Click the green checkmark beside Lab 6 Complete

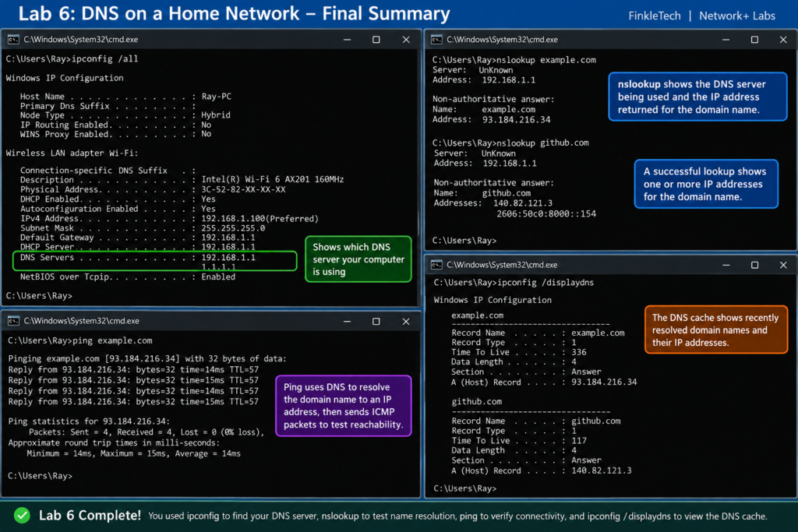pyautogui.click(x=22, y=515)
